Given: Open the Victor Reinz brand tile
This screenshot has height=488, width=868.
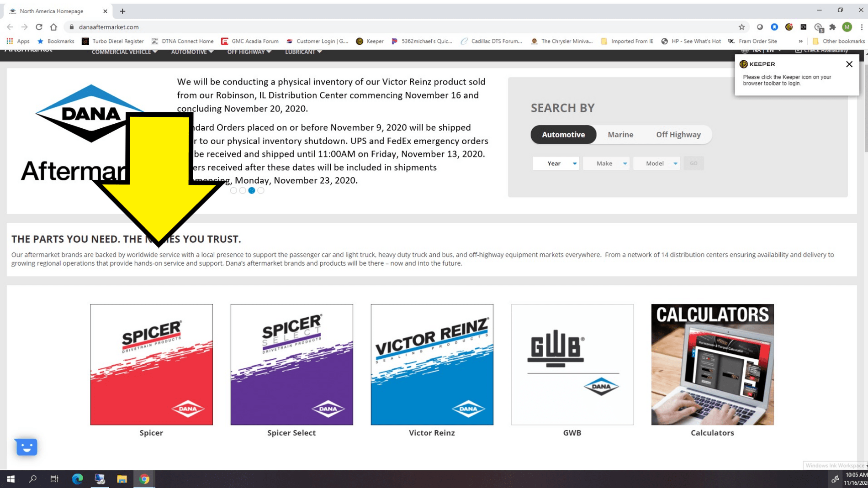Looking at the screenshot, I should tap(432, 365).
